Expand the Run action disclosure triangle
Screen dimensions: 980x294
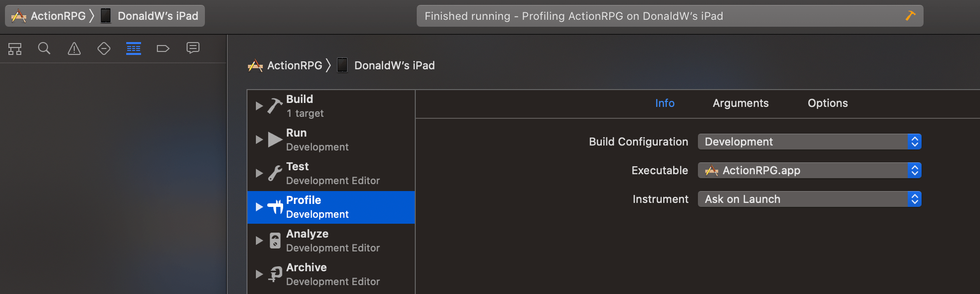[x=259, y=140]
